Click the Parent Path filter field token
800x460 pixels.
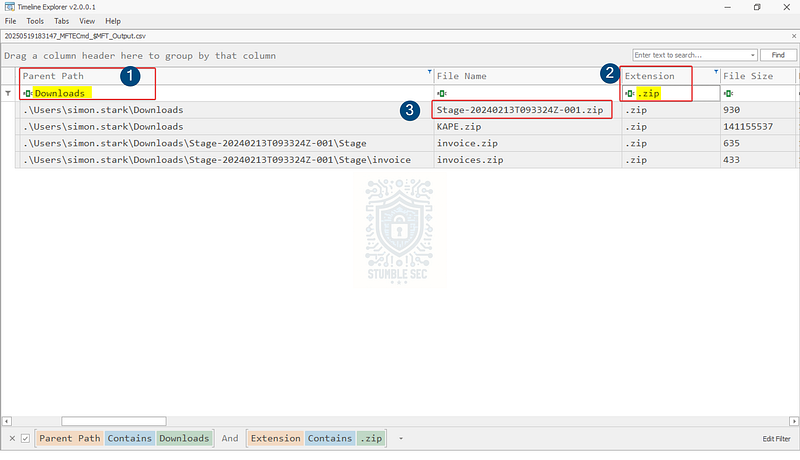70,438
